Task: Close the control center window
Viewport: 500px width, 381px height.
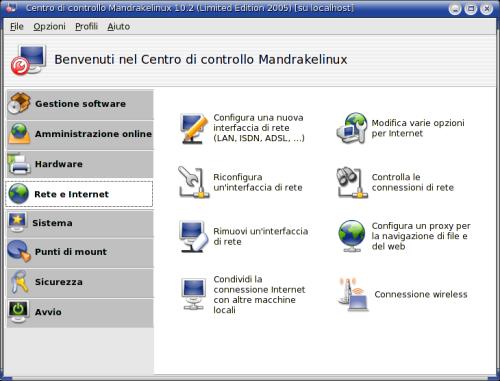Action: pos(487,9)
